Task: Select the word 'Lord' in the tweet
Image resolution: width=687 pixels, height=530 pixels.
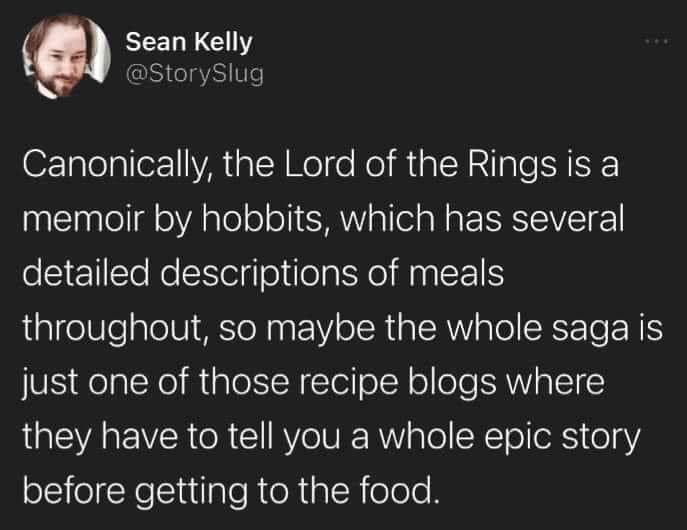Action: pyautogui.click(x=319, y=165)
